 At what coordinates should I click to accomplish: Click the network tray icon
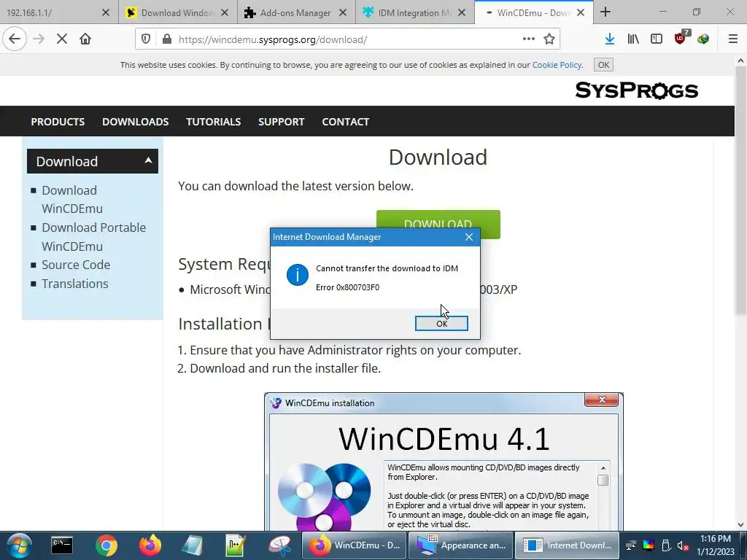click(x=631, y=545)
